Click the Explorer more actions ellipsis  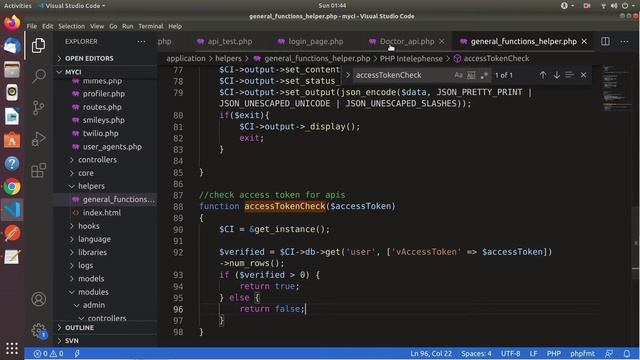(141, 42)
